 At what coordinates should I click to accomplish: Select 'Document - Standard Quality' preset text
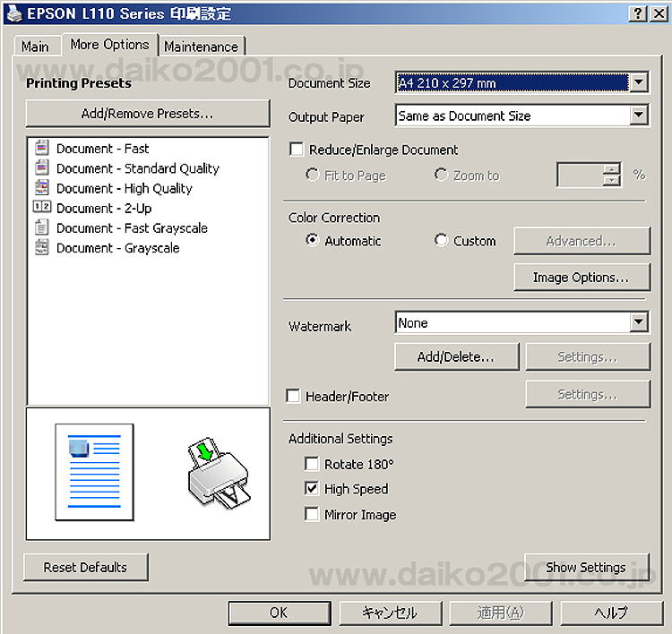pos(138,168)
